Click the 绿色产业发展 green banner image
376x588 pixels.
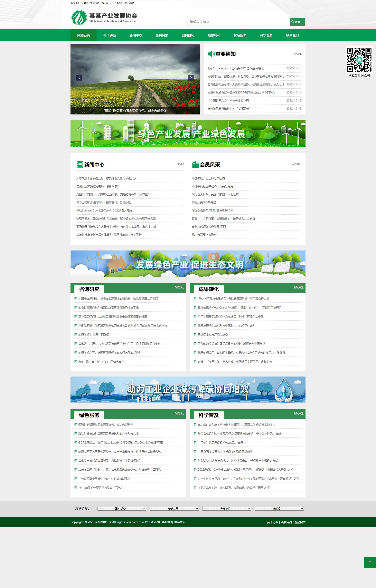tap(188, 134)
